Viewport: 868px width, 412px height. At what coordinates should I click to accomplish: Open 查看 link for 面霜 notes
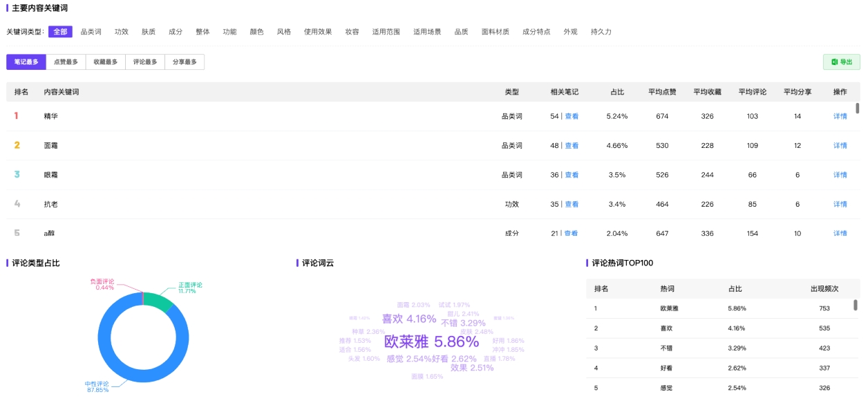[x=572, y=146]
